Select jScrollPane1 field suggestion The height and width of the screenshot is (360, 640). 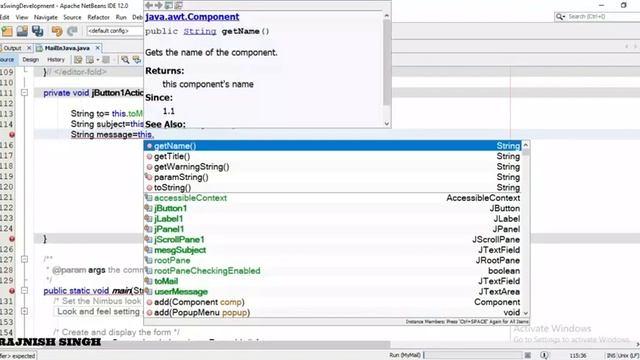[x=333, y=240]
